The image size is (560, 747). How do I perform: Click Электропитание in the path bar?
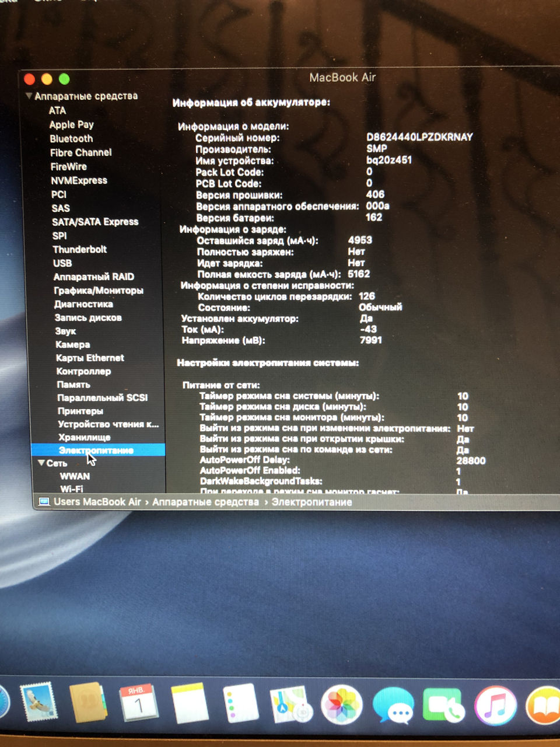[311, 502]
